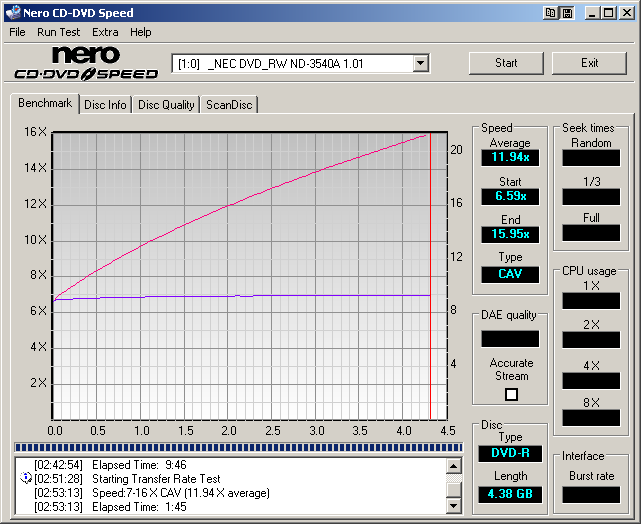
Task: Click the copy-to-clipboard icon in the title bar
Action: coord(550,13)
